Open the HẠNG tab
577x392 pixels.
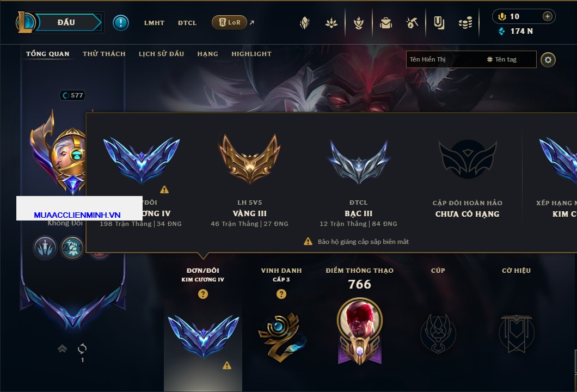click(207, 54)
